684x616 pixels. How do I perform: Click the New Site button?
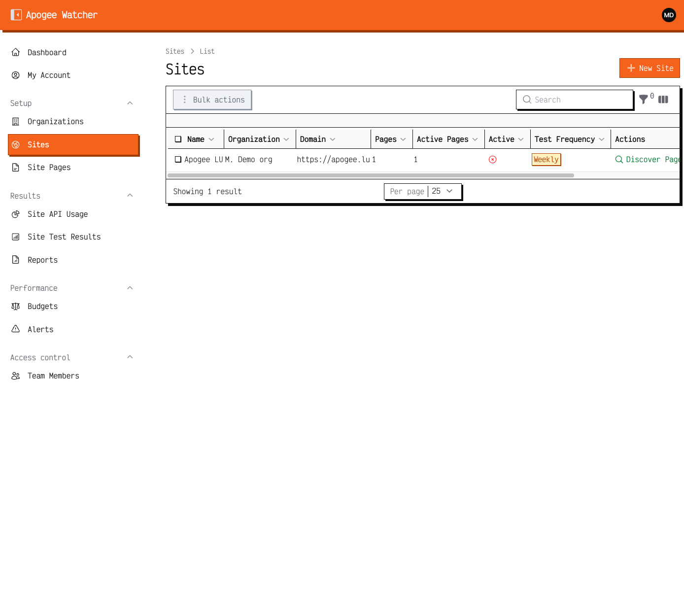click(650, 68)
